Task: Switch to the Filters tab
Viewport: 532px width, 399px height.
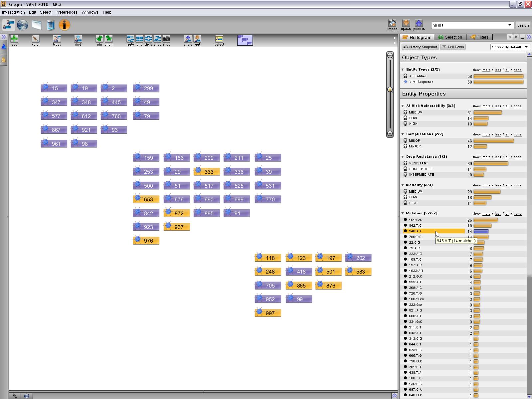Action: [479, 37]
